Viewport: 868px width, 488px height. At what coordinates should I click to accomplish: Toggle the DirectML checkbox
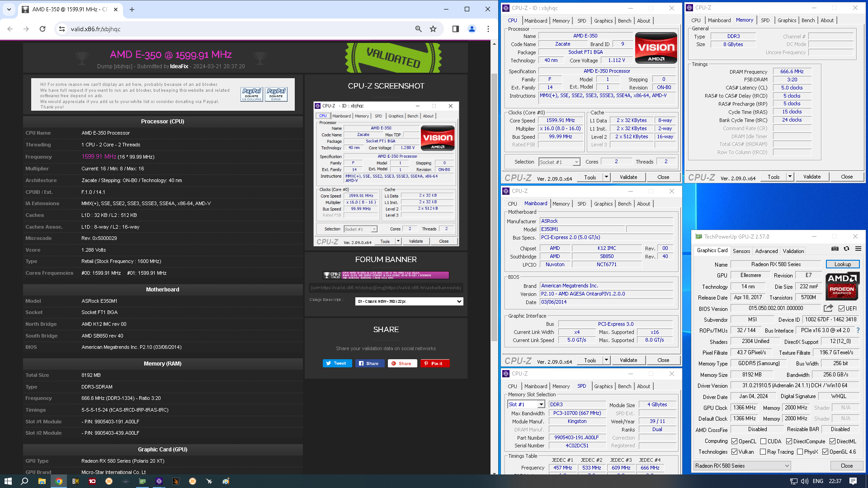tap(832, 441)
